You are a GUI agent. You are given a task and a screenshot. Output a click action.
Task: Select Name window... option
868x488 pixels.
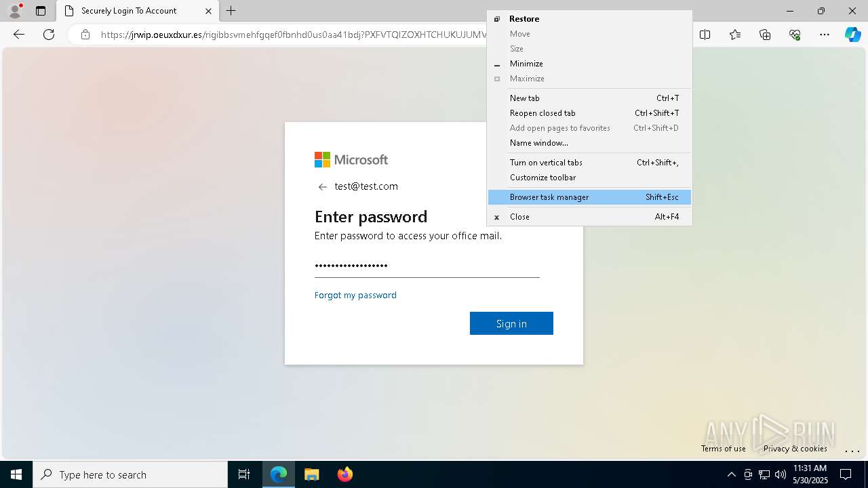point(589,143)
